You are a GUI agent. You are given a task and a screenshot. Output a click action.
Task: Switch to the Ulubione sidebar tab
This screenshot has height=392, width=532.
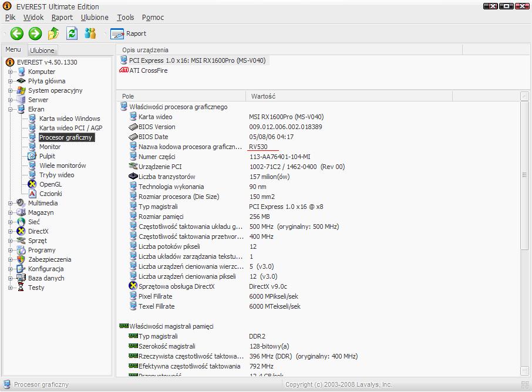click(x=42, y=50)
